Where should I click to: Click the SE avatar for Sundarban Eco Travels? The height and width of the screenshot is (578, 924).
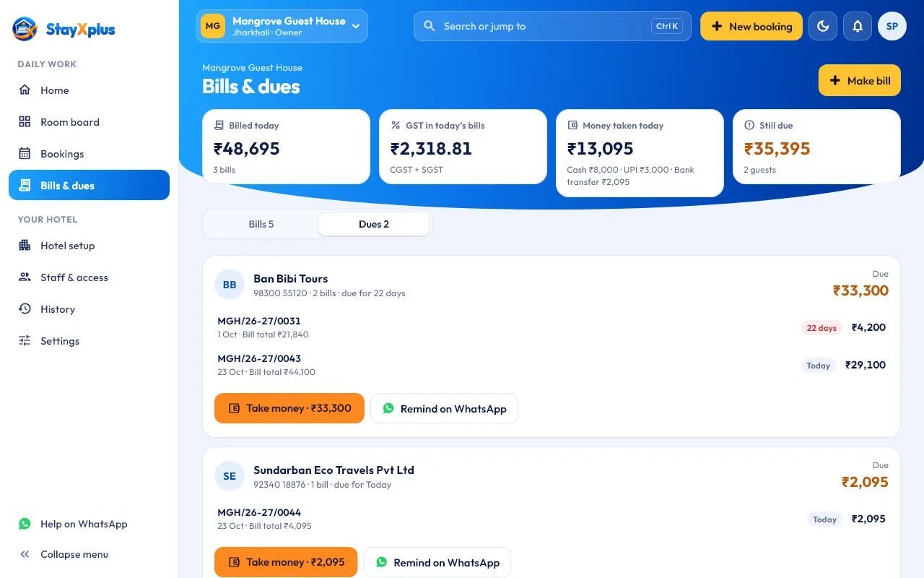[x=230, y=476]
